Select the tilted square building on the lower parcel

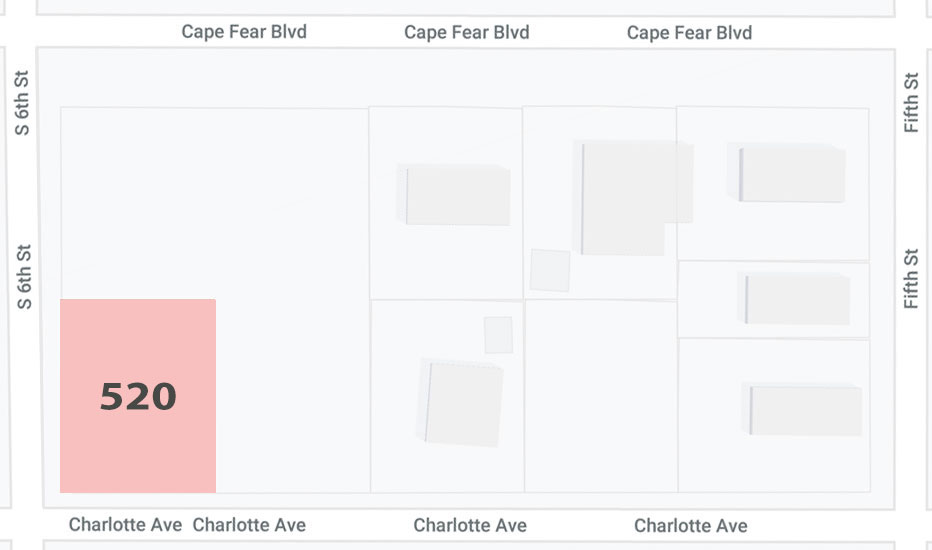462,403
